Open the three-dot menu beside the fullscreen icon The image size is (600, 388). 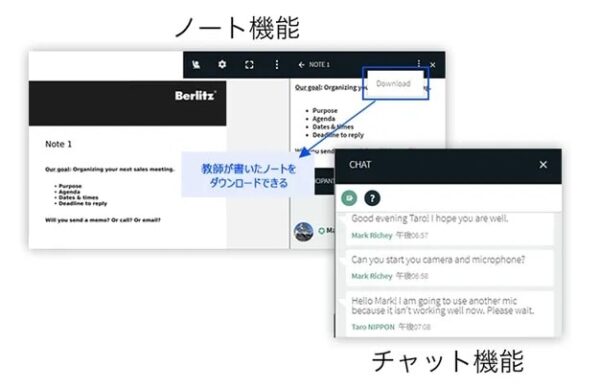[x=277, y=64]
